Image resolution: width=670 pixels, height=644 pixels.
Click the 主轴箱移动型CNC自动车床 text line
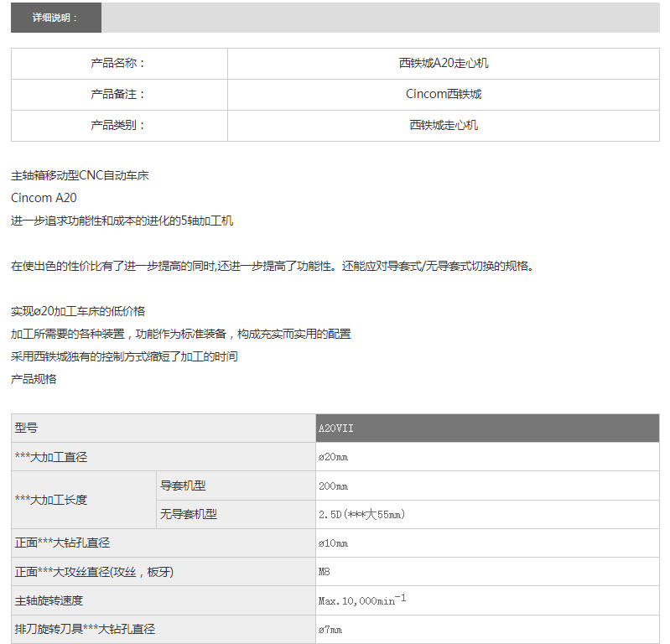[80, 176]
